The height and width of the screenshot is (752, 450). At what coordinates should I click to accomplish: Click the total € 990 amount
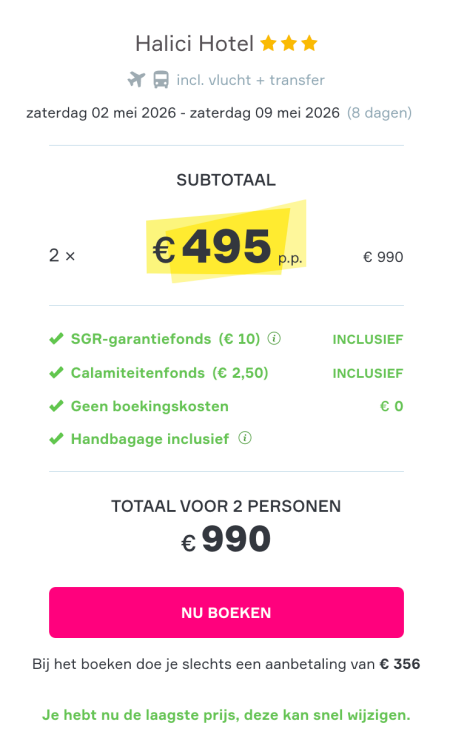226,539
